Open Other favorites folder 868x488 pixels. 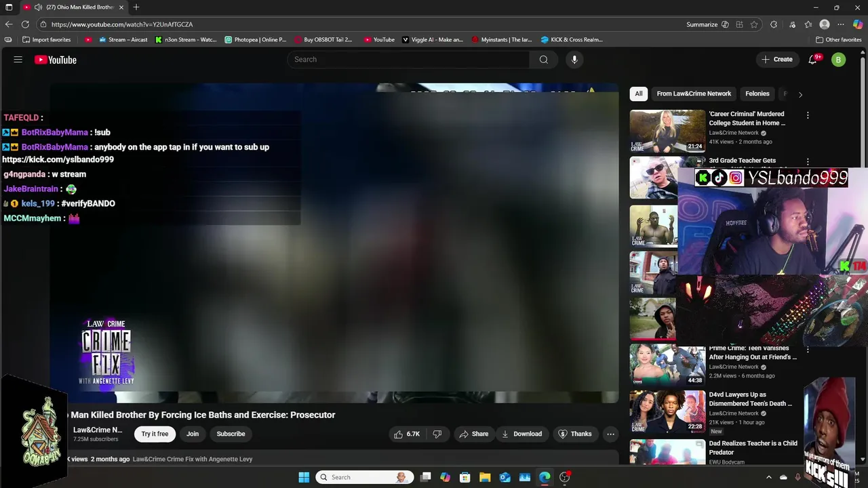pos(838,40)
